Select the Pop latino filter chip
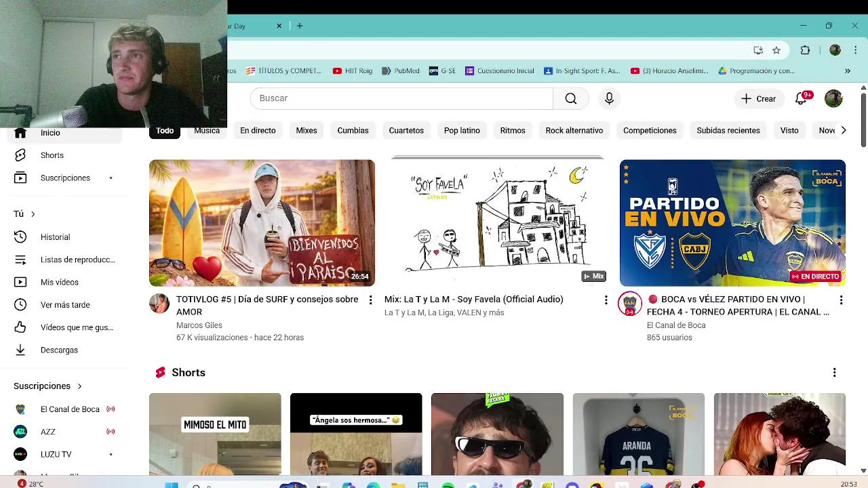 click(x=462, y=130)
